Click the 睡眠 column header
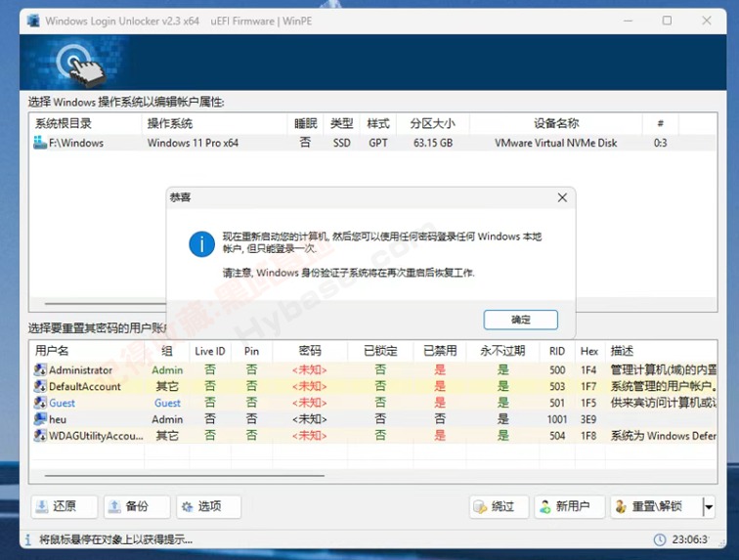Viewport: 739px width, 560px height. (x=305, y=123)
